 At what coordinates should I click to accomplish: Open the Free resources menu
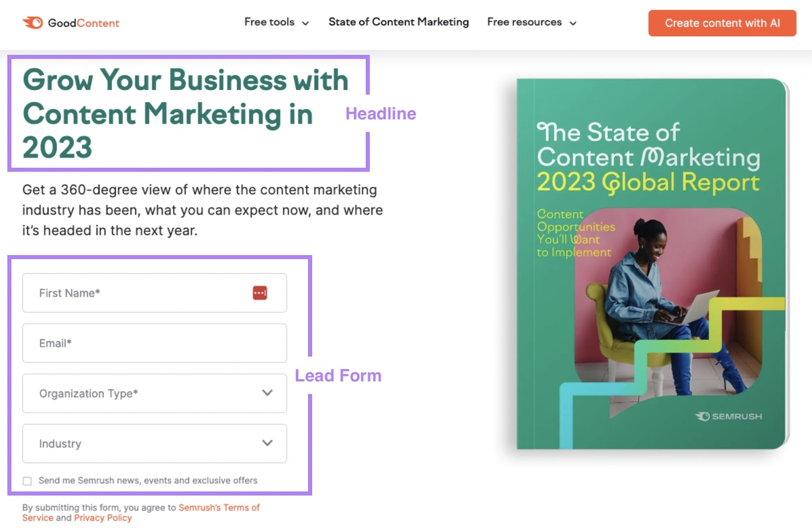[x=524, y=22]
